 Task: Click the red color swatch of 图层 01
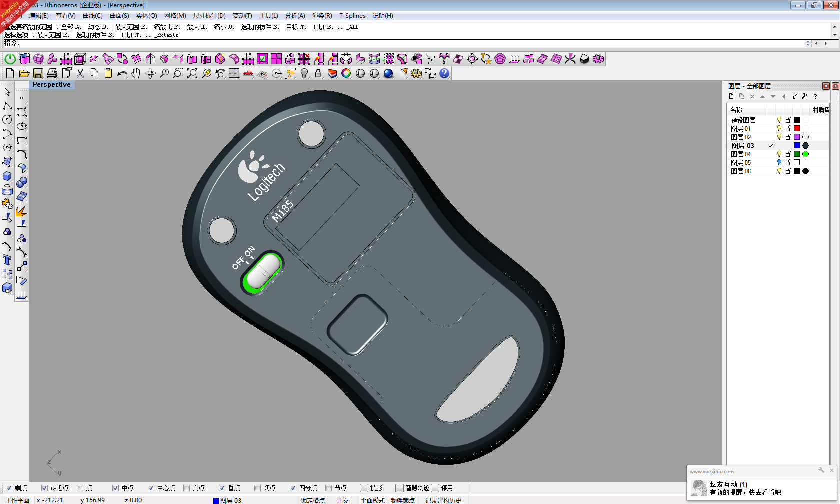(x=797, y=128)
